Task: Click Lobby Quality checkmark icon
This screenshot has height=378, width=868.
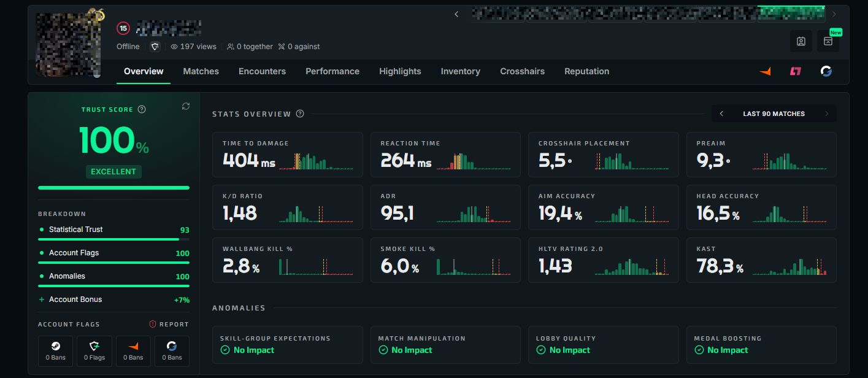Action: (x=541, y=350)
